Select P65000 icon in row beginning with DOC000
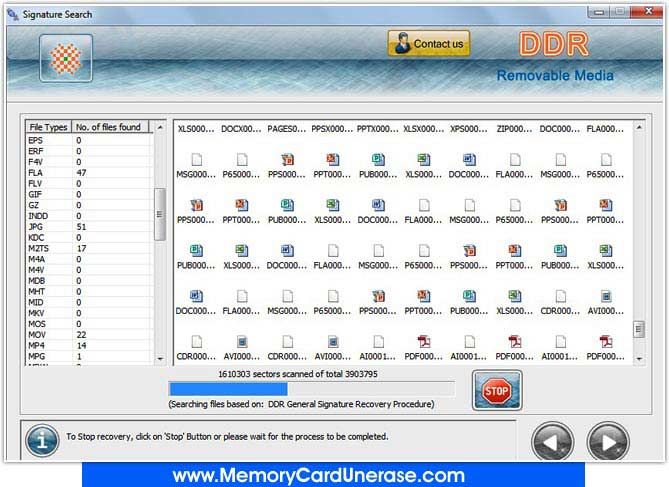669x487 pixels. (x=332, y=296)
